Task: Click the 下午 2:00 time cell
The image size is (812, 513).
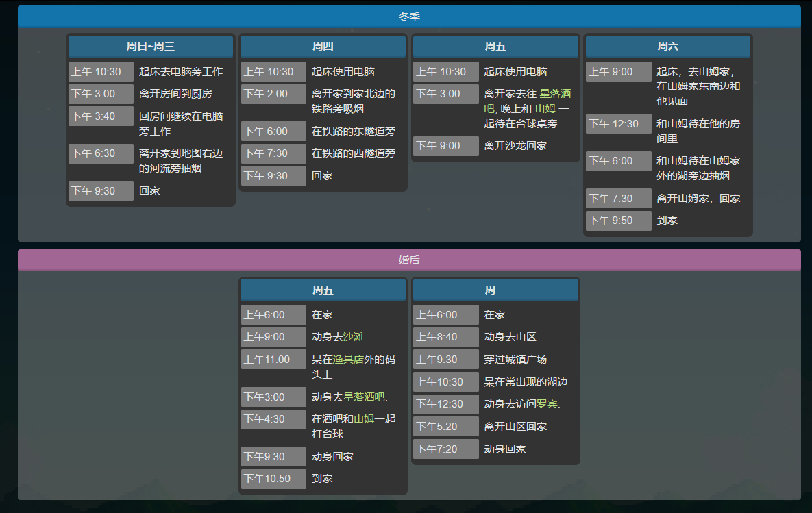Action: tap(273, 94)
